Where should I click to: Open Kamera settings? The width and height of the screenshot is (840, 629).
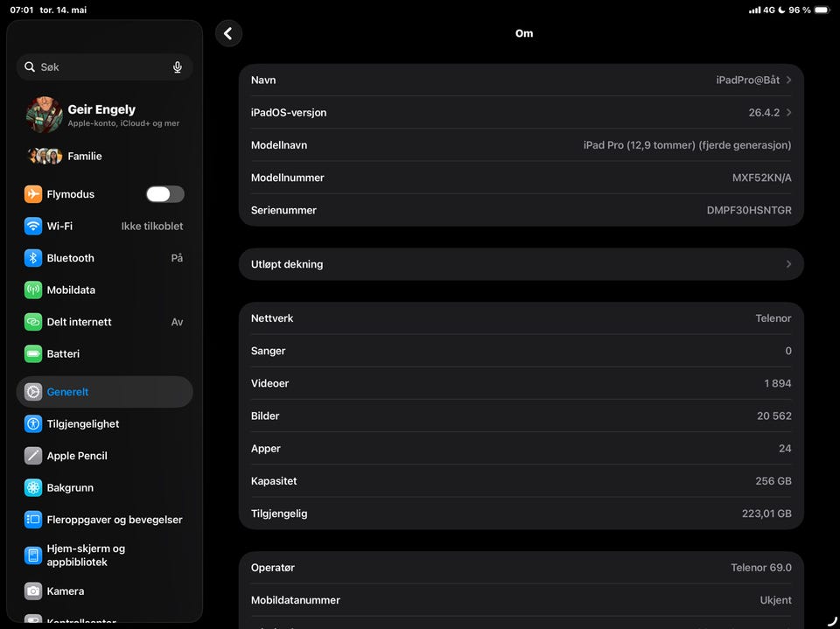104,591
